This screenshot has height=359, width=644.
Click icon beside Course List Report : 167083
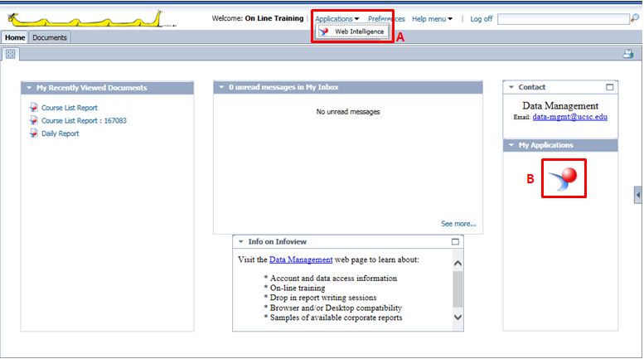point(34,120)
